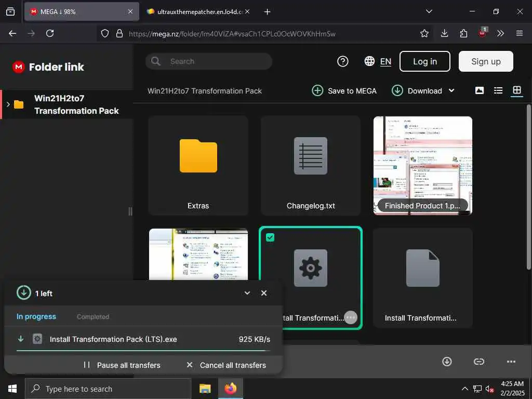Switch to the MEGA browser tab
This screenshot has height=399, width=532.
tap(82, 11)
